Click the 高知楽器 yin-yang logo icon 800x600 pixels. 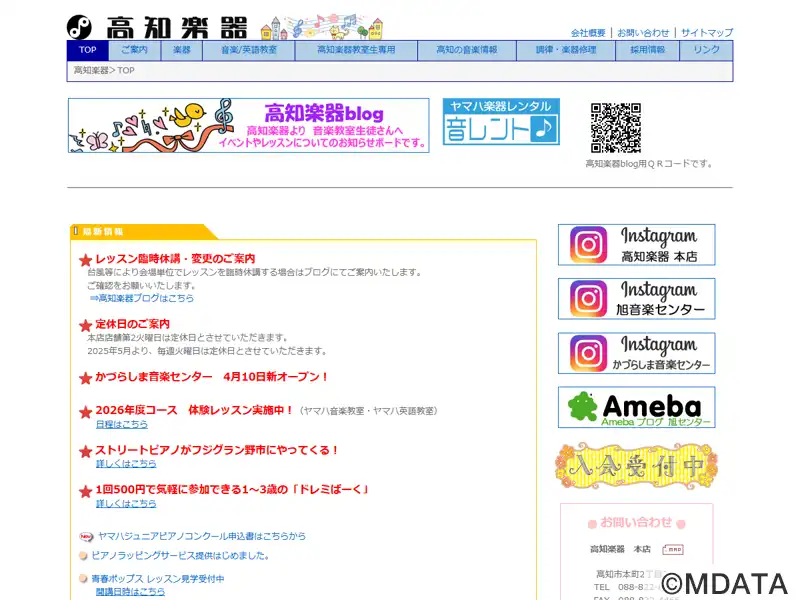click(80, 27)
